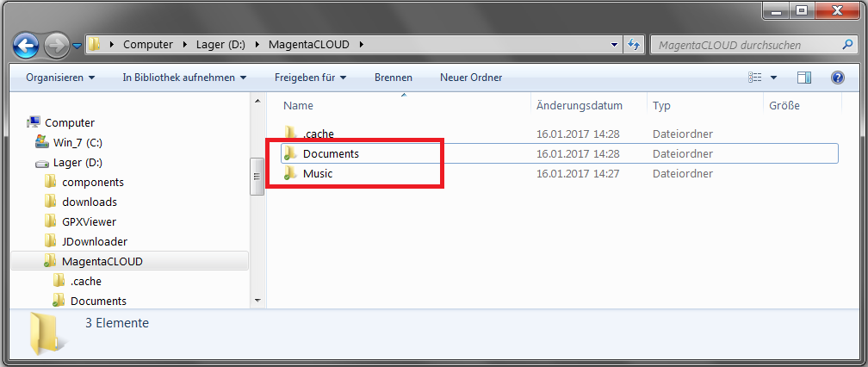Open the recent pages dropdown arrow
The height and width of the screenshot is (367, 868).
(77, 46)
